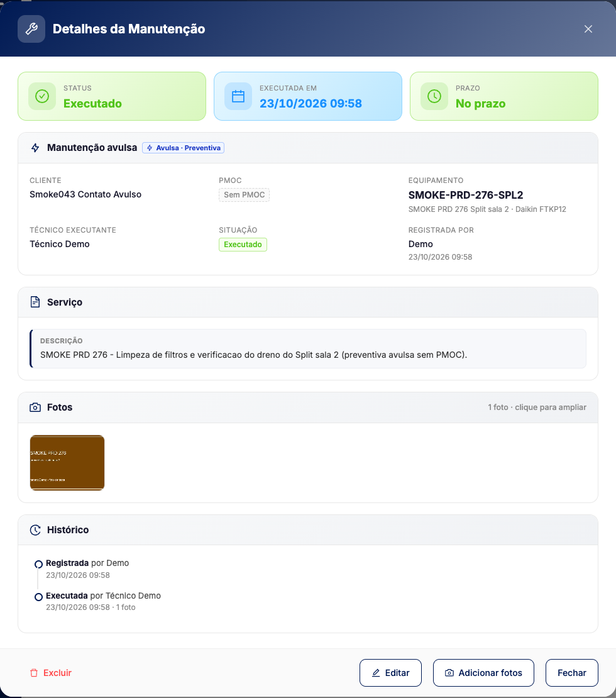Click the Adicionar fotos button
This screenshot has width=616, height=698.
click(483, 673)
